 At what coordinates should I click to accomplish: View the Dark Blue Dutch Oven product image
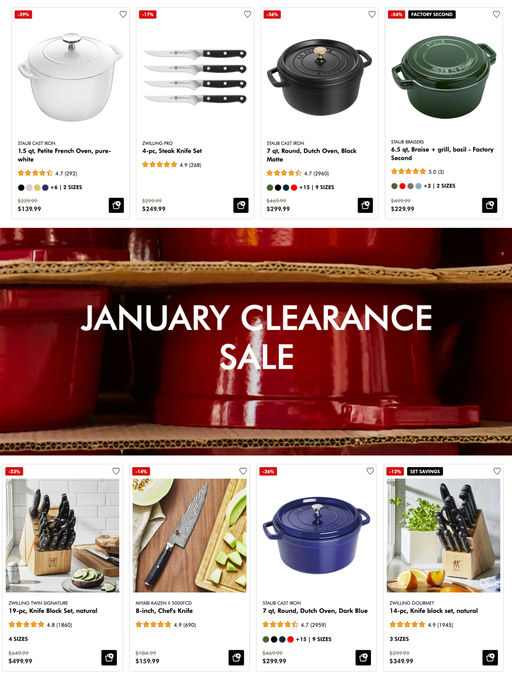[x=317, y=536]
